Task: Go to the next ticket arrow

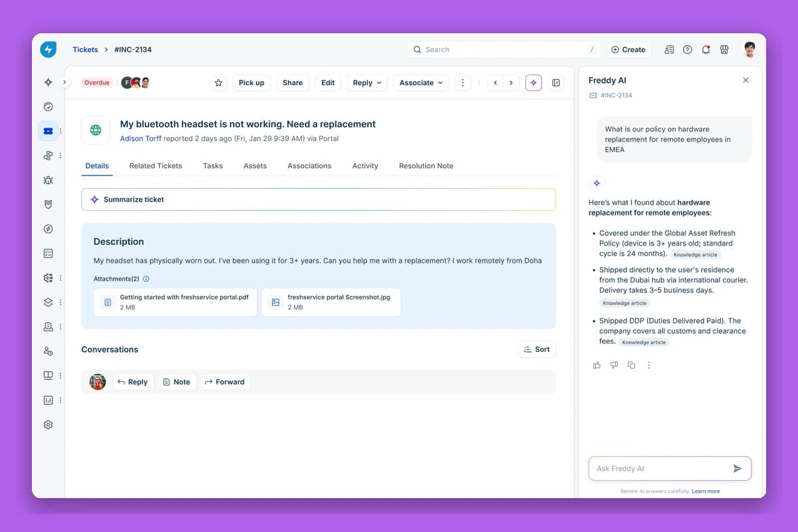Action: pos(511,82)
